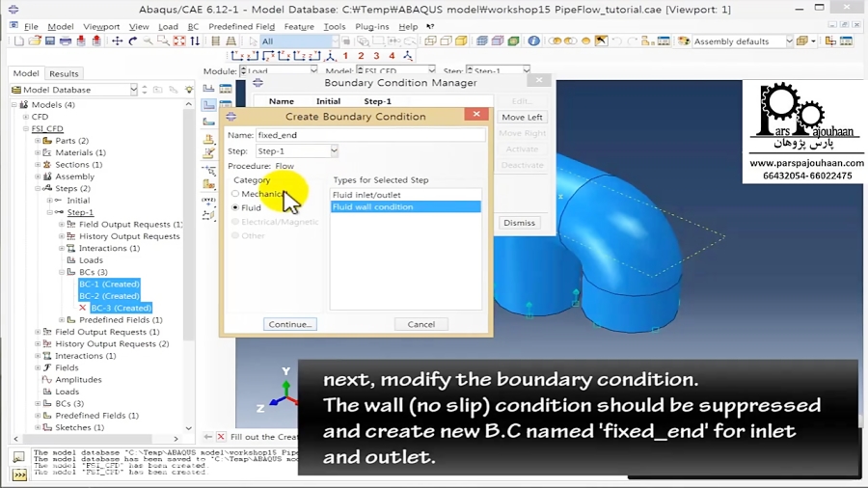The image size is (868, 488).
Task: Click the Auto-fit view icon
Action: coord(179,41)
